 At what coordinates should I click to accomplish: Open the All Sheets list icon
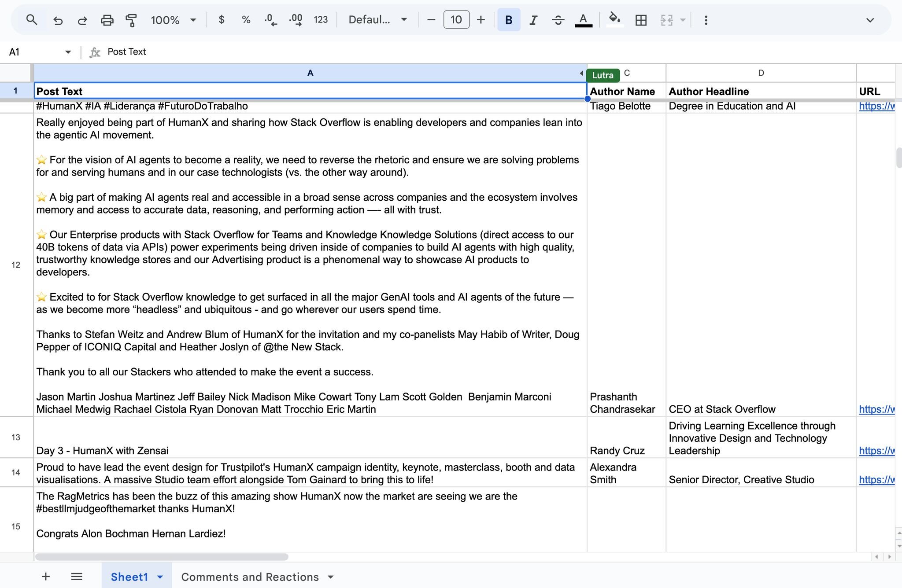77,577
